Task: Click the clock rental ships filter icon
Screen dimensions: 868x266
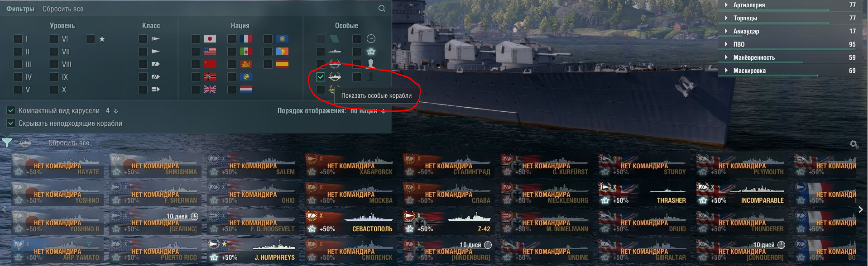Action: click(371, 39)
